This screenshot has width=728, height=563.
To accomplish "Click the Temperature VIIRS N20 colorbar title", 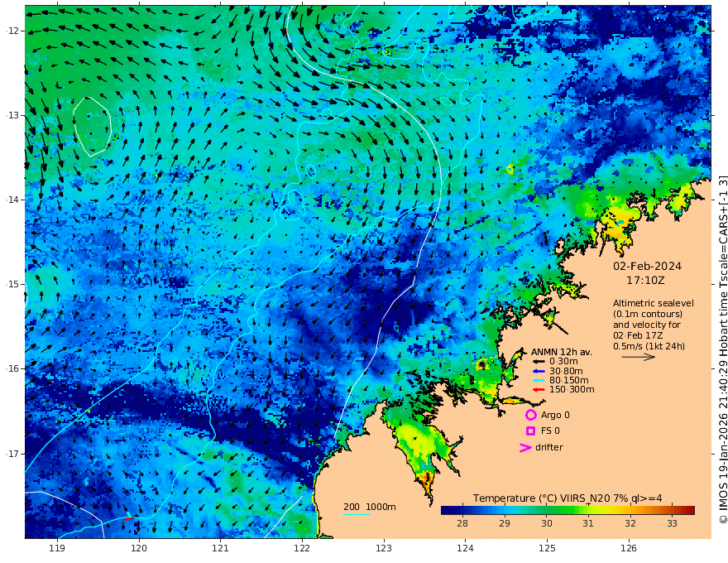I will click(x=568, y=498).
